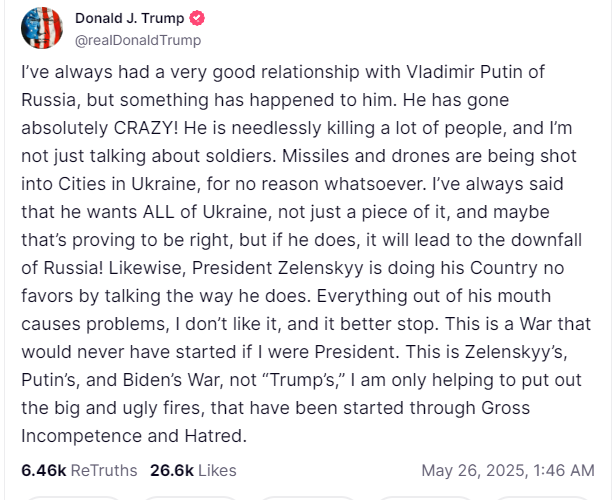
Task: Open the Donald J. Trump display name
Action: 129,18
